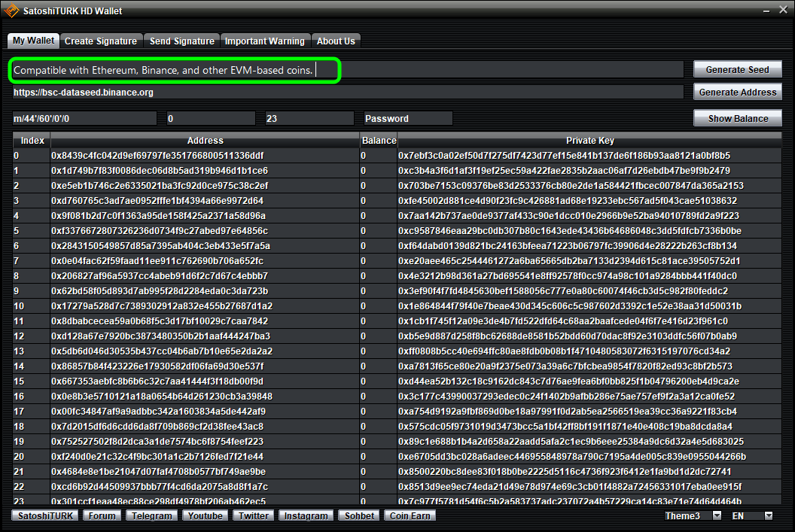Minimize the wallet window

click(x=766, y=11)
